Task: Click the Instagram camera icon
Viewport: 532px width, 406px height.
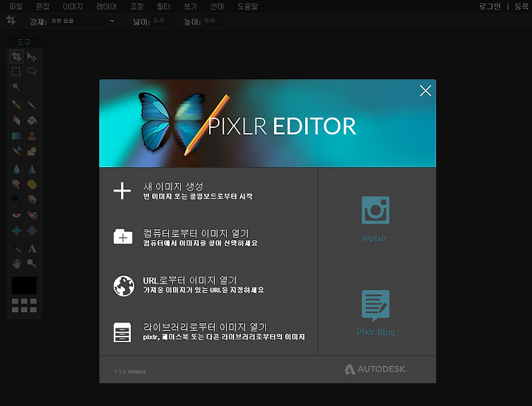Action: click(375, 210)
